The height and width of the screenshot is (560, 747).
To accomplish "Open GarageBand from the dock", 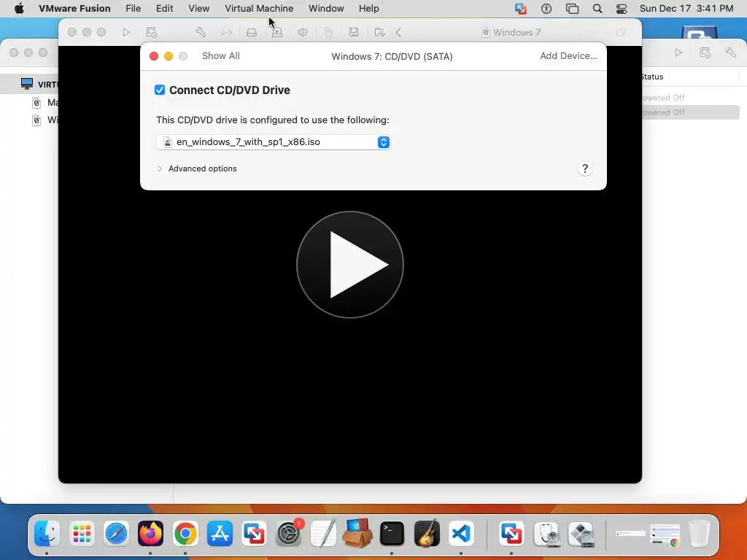I will tap(427, 533).
